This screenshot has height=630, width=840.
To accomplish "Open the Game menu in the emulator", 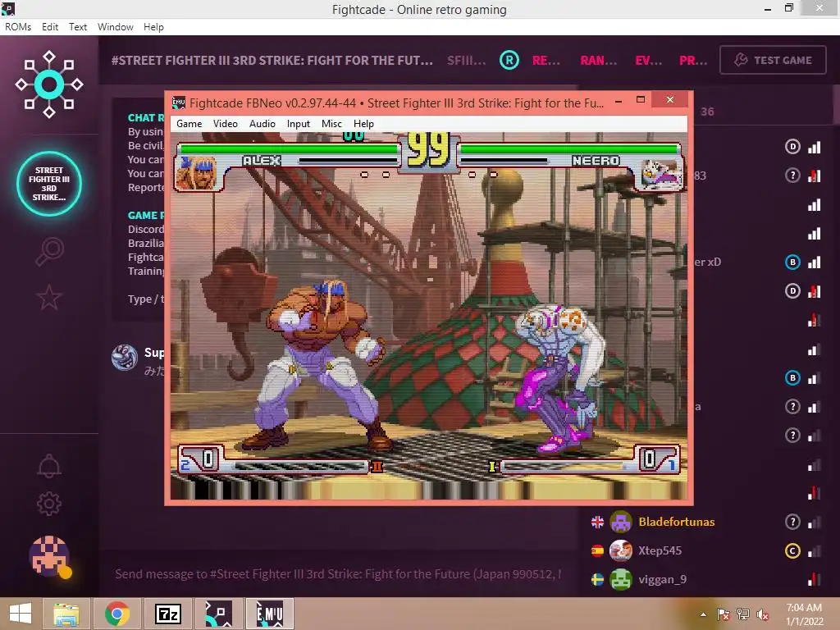I will click(x=189, y=124).
